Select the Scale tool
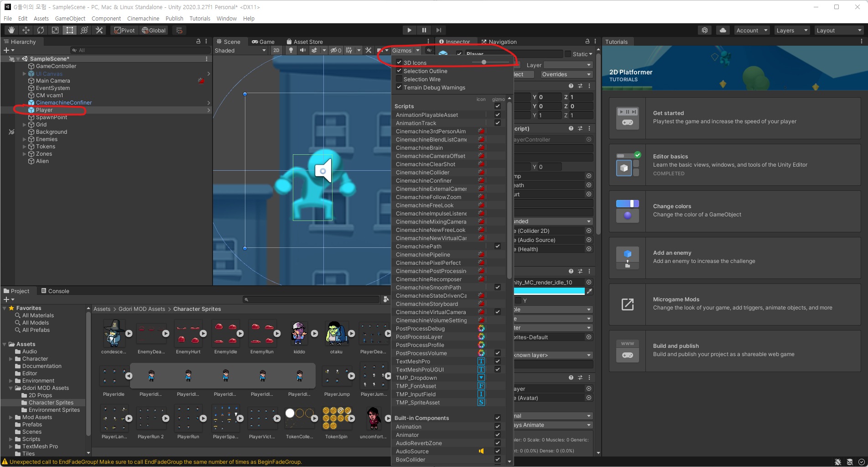This screenshot has width=868, height=467. pyautogui.click(x=55, y=30)
